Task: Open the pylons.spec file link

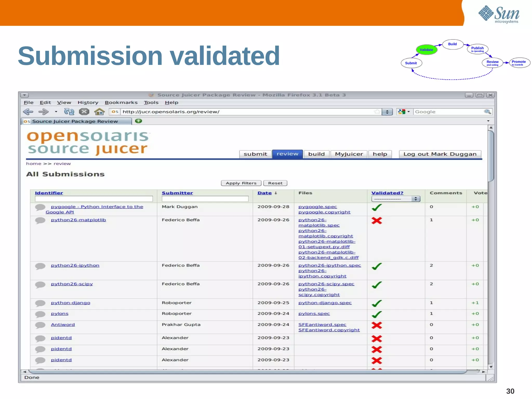Action: (314, 314)
